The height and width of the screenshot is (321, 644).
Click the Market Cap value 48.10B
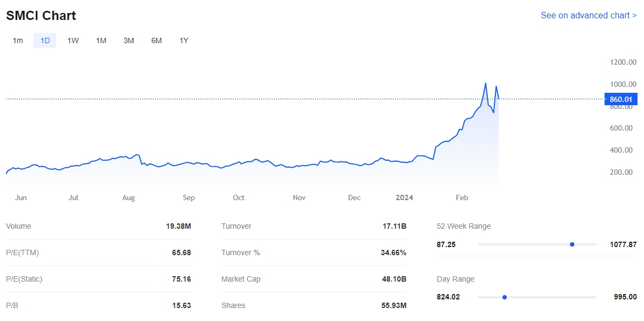[x=394, y=279]
